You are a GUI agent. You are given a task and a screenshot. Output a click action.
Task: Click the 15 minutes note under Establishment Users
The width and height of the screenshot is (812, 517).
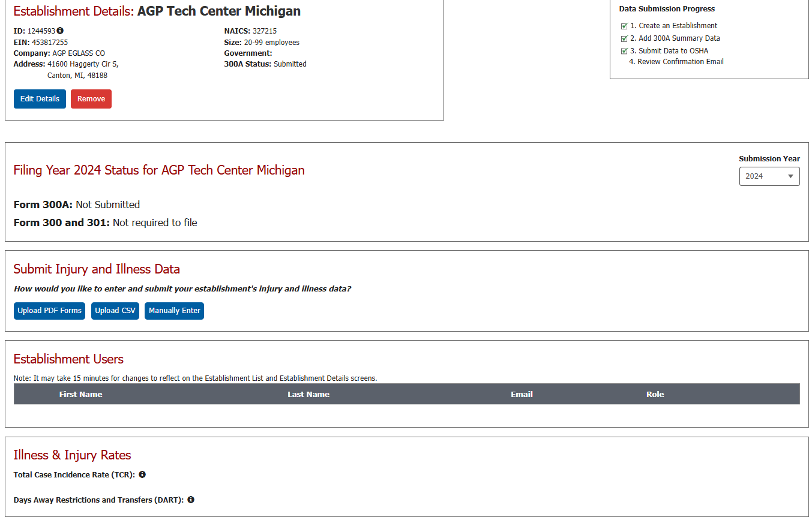coord(196,378)
